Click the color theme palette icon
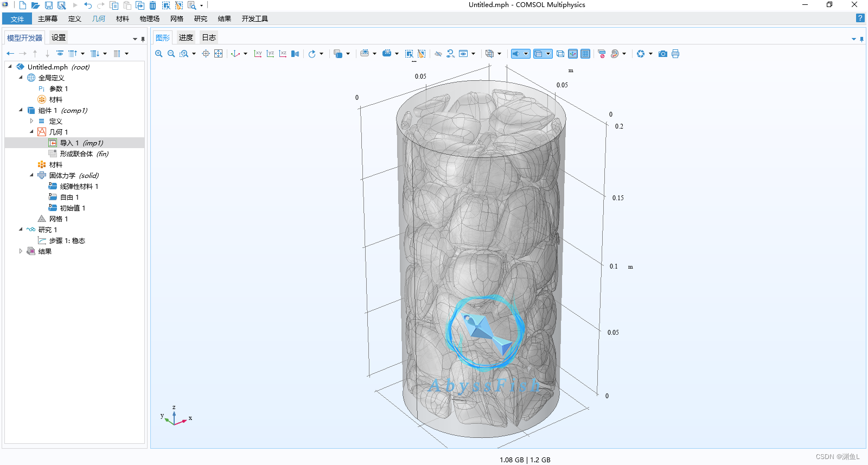The height and width of the screenshot is (465, 868). [x=615, y=54]
